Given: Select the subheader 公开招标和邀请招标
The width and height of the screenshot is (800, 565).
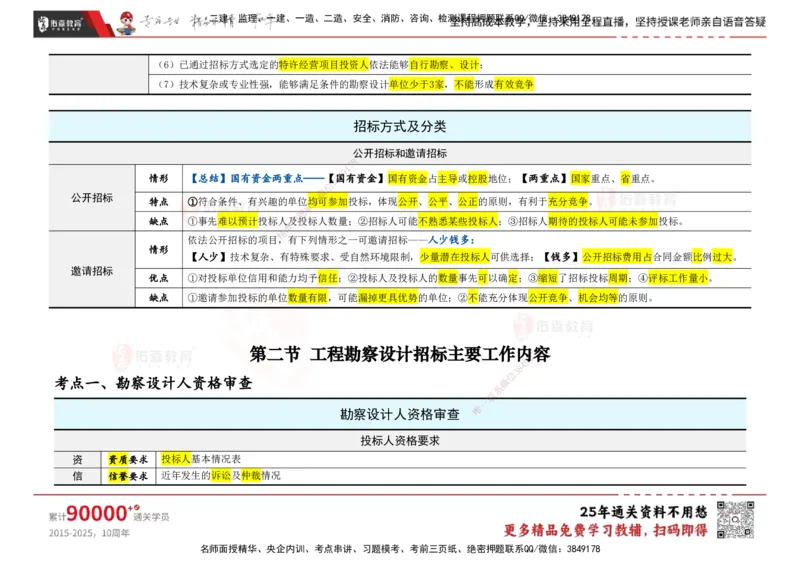Looking at the screenshot, I should [399, 153].
